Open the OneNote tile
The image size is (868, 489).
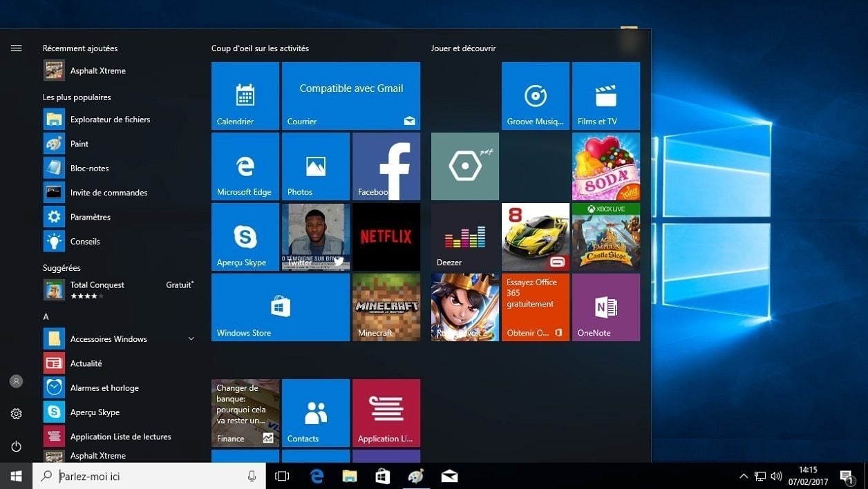click(606, 307)
